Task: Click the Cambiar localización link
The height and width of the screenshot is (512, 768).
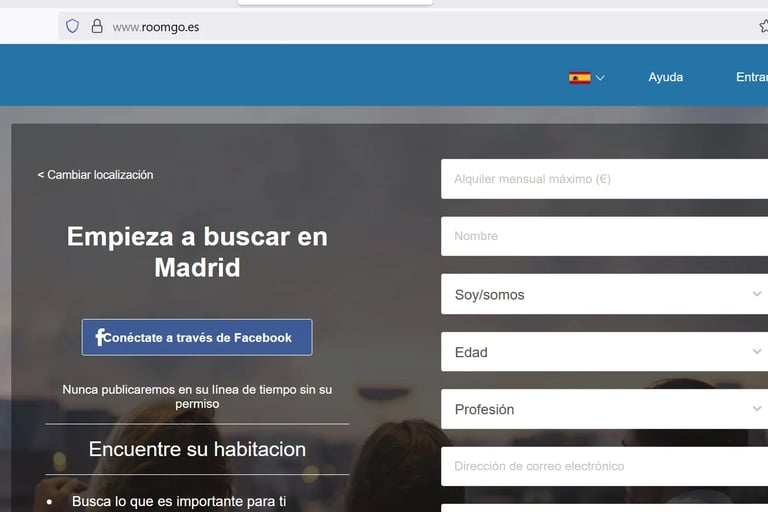Action: point(96,175)
